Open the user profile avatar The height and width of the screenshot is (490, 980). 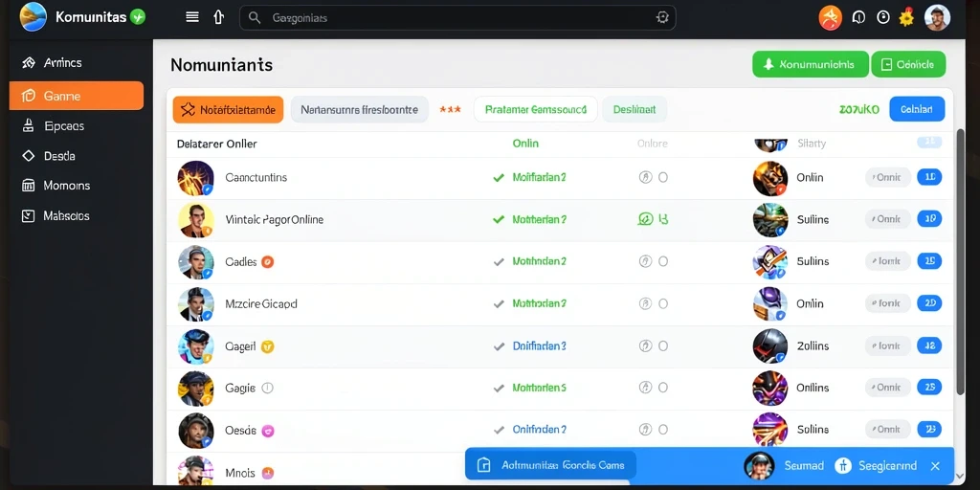tap(937, 17)
